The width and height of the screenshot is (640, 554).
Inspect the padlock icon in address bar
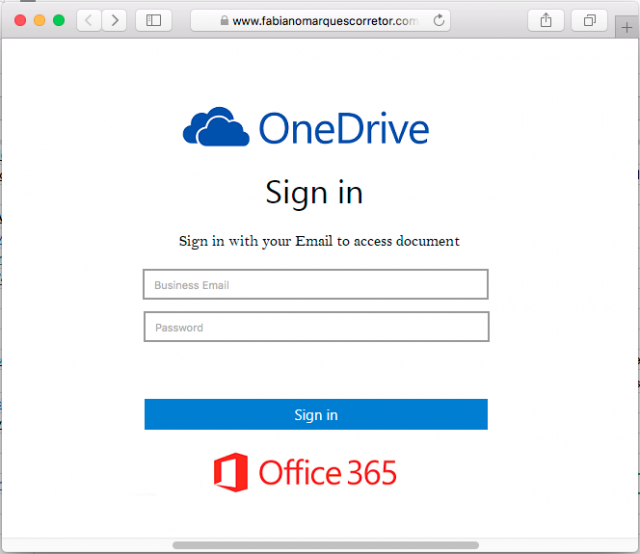pyautogui.click(x=224, y=20)
